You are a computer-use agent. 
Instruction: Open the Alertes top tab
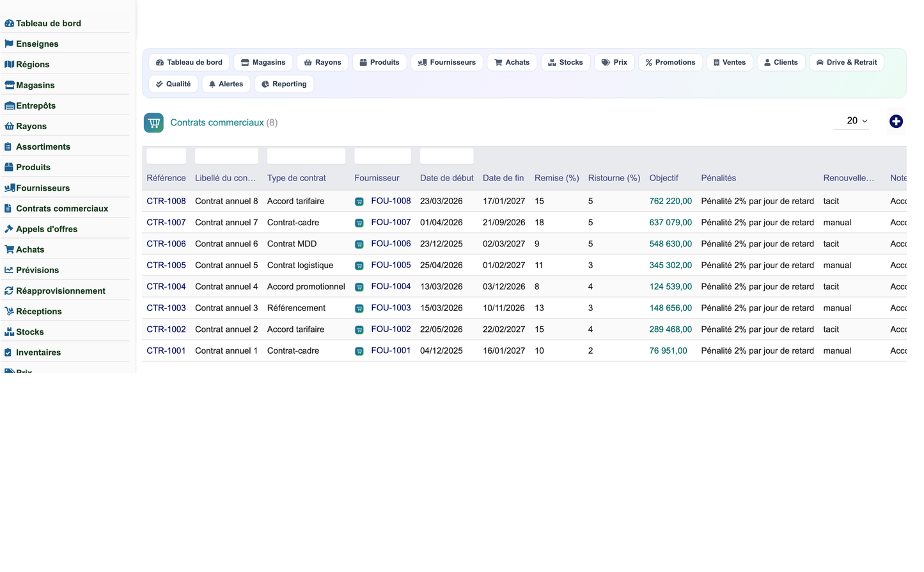(226, 84)
